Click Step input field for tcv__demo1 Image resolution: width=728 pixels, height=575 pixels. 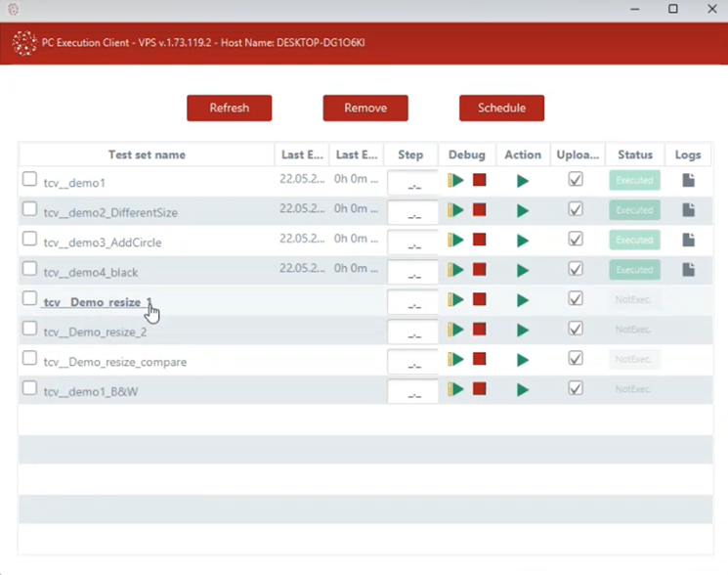pos(412,183)
